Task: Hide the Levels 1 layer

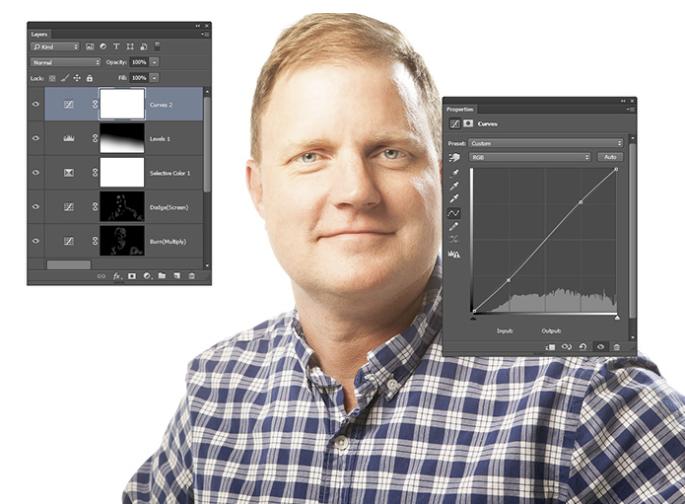Action: point(36,138)
